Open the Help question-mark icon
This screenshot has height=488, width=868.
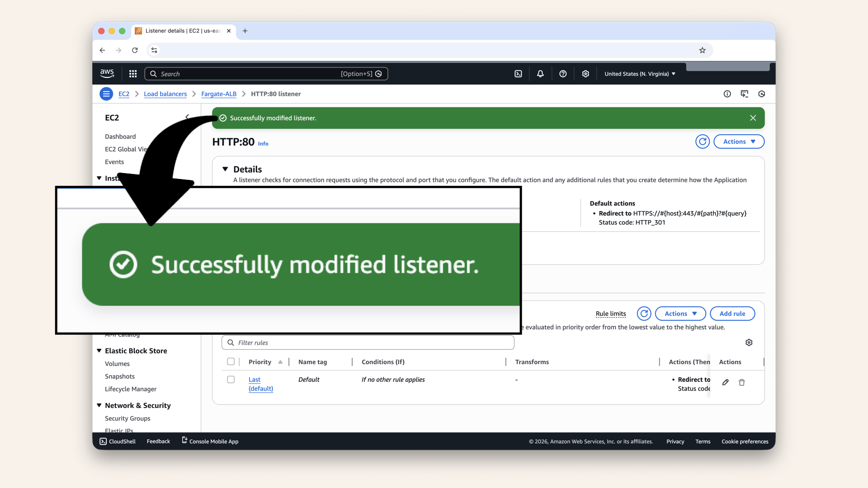point(563,74)
